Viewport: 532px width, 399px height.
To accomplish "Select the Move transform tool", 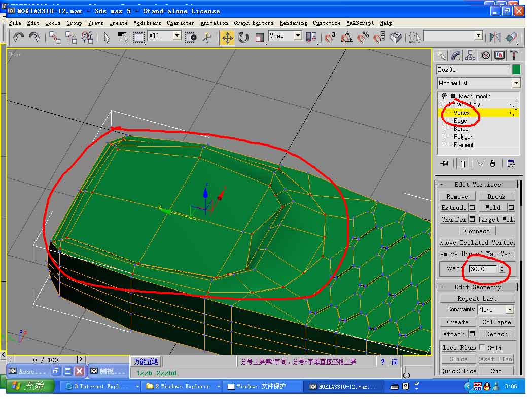I will tap(227, 38).
